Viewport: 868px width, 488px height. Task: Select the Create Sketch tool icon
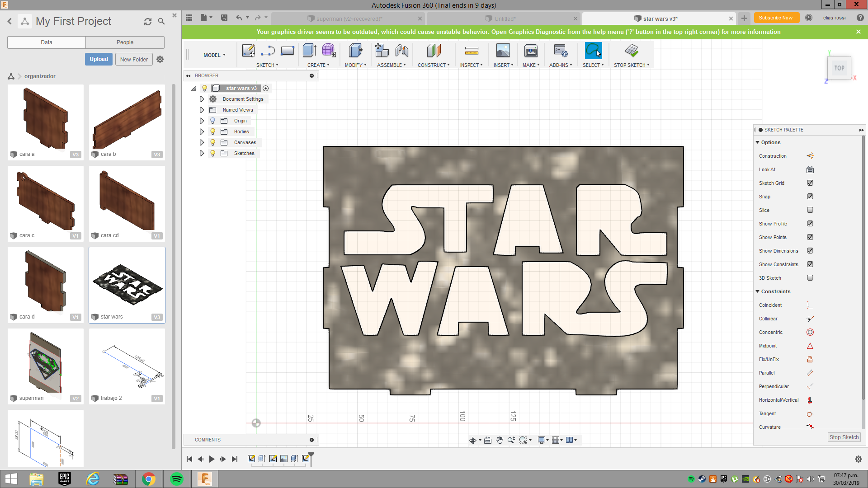pos(248,51)
